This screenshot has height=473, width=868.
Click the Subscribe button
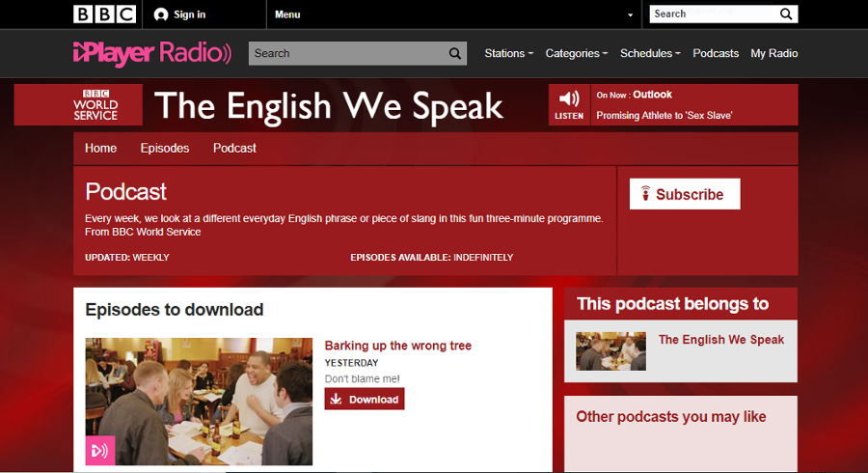point(685,194)
